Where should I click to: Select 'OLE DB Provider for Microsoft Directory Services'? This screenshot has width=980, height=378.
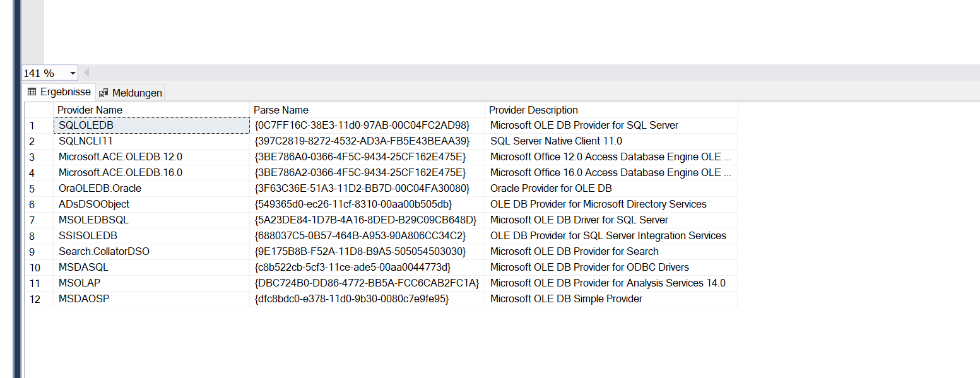click(x=611, y=204)
